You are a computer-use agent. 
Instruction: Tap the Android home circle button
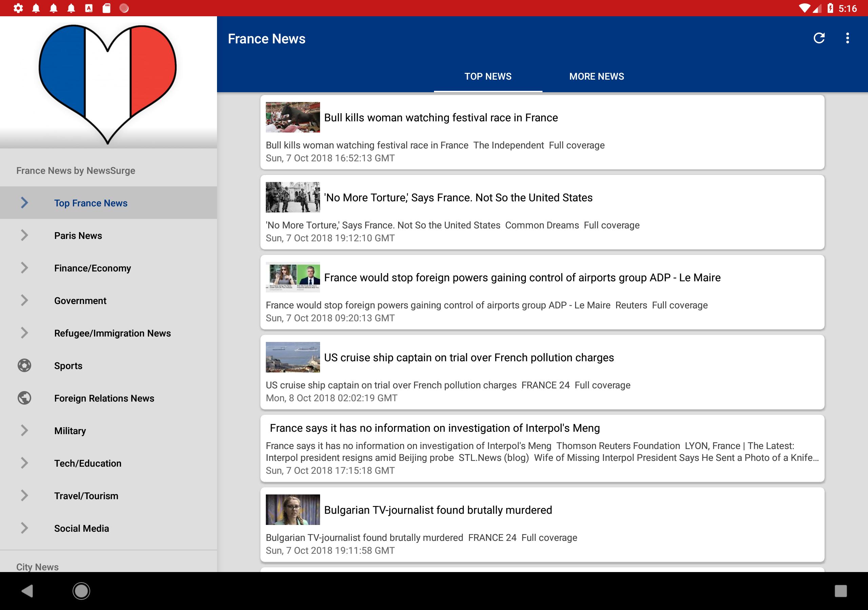pos(81,591)
